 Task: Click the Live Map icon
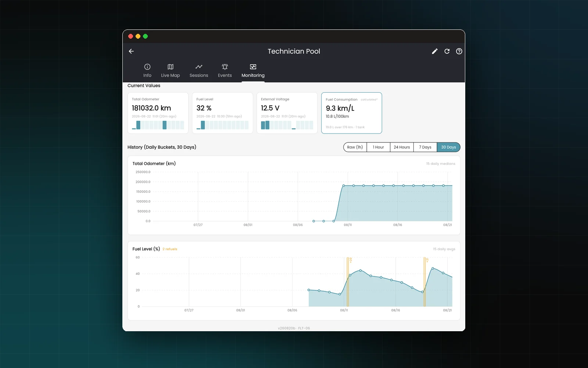(171, 67)
